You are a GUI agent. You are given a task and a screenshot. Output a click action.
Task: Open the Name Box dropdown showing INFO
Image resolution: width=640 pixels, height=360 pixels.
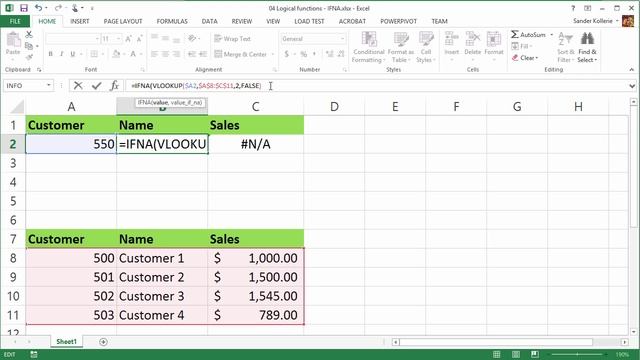(x=49, y=85)
